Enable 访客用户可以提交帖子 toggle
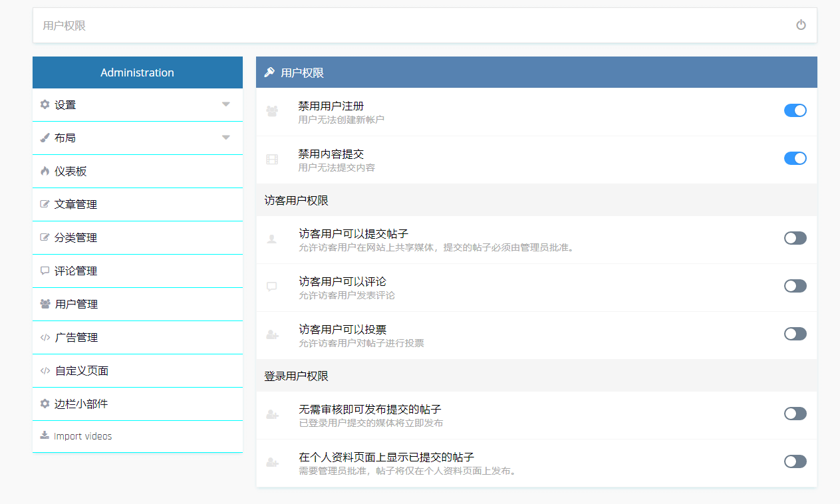The width and height of the screenshot is (840, 504). 795,238
